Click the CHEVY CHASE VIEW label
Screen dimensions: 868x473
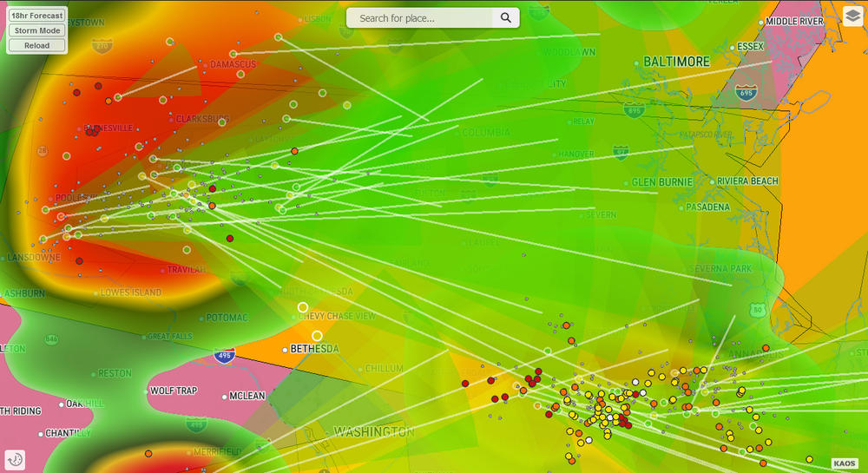click(x=337, y=317)
